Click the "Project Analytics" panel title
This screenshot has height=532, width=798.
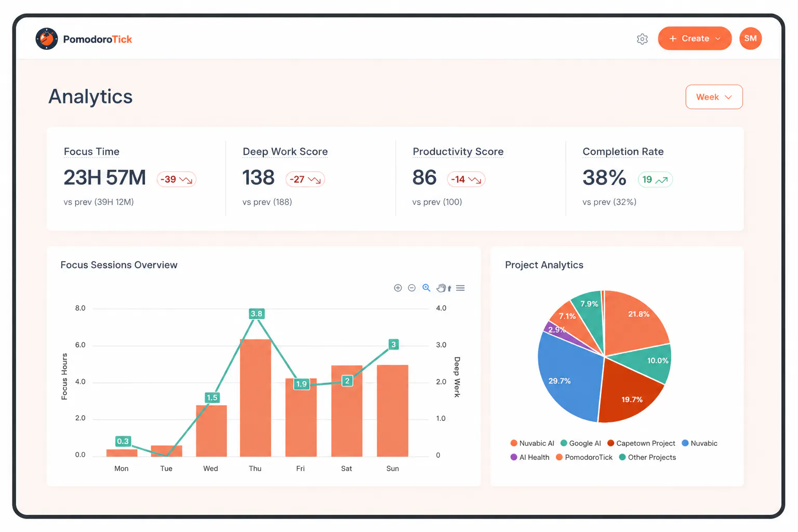[x=544, y=265]
